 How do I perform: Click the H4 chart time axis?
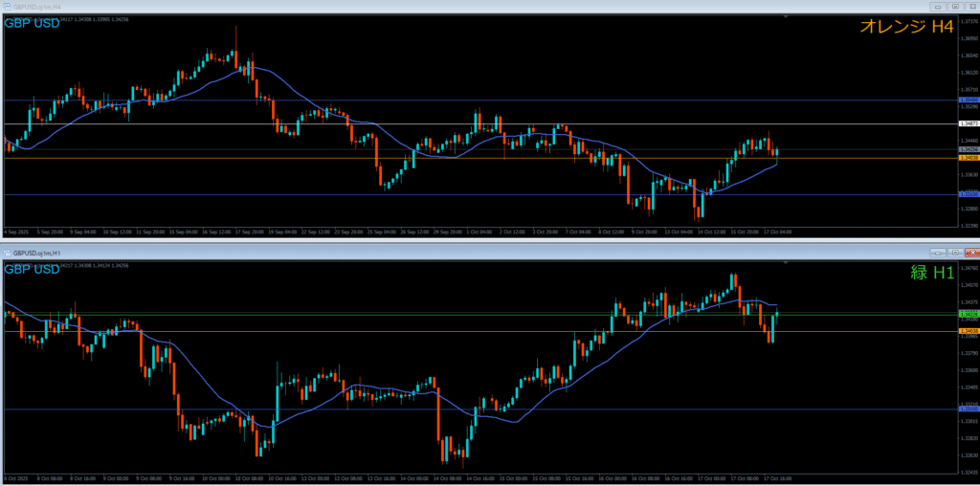[x=383, y=232]
